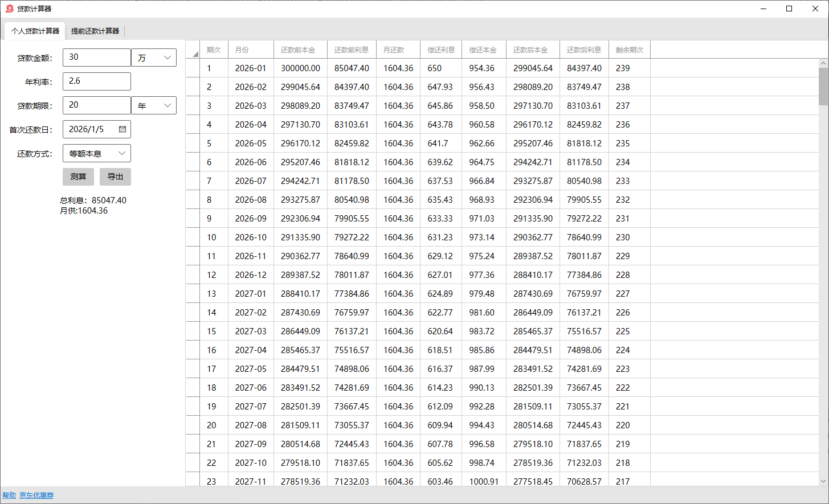829x504 pixels.
Task: Sort by 还款前本金 column header
Action: coord(300,50)
